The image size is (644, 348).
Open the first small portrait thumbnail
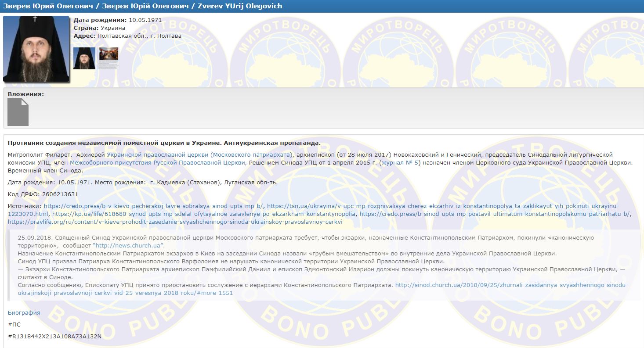84,58
